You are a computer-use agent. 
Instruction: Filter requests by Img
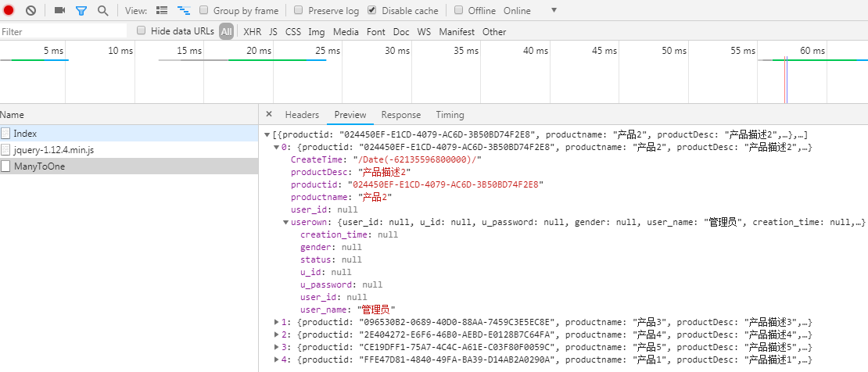tap(317, 31)
